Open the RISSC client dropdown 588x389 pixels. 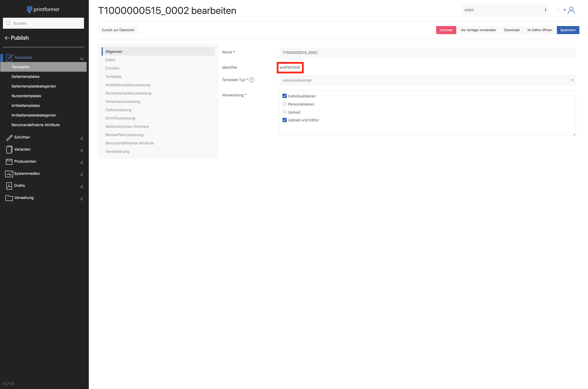[505, 10]
